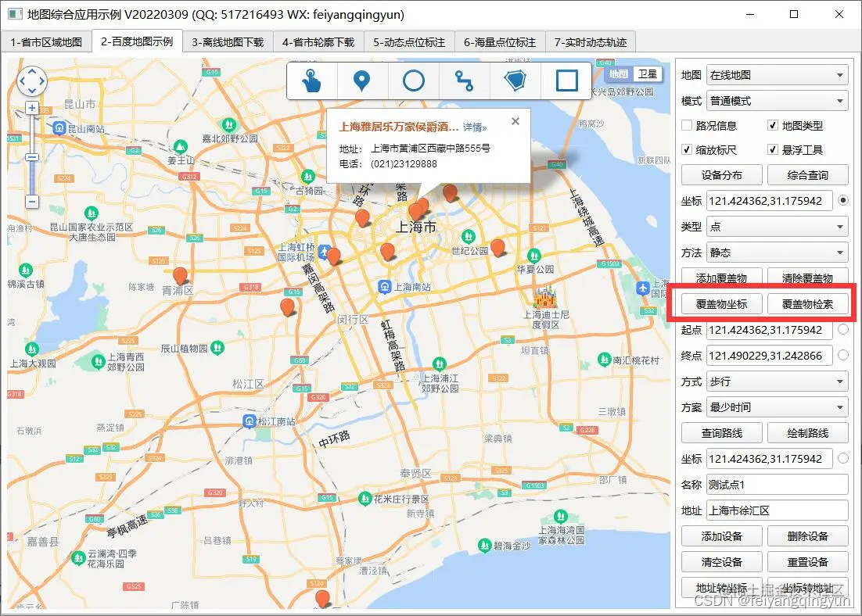Close the hotel info popup
This screenshot has height=616, width=862.
coord(515,121)
